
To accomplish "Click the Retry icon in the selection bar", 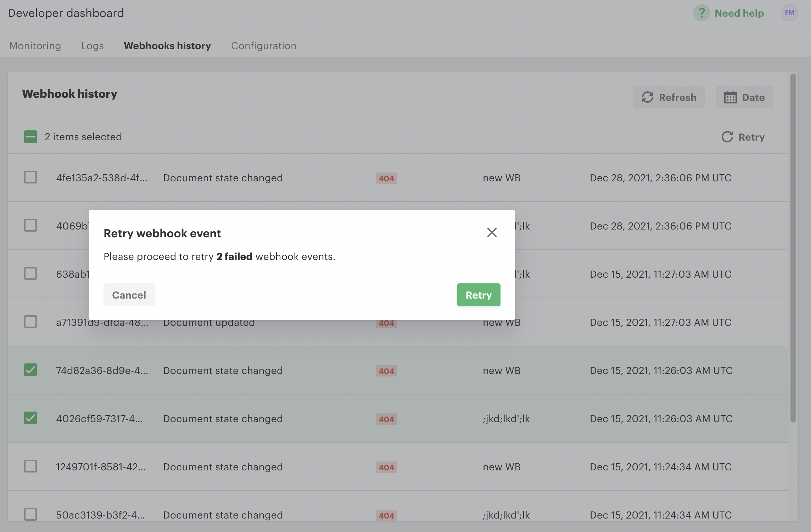I will 727,137.
